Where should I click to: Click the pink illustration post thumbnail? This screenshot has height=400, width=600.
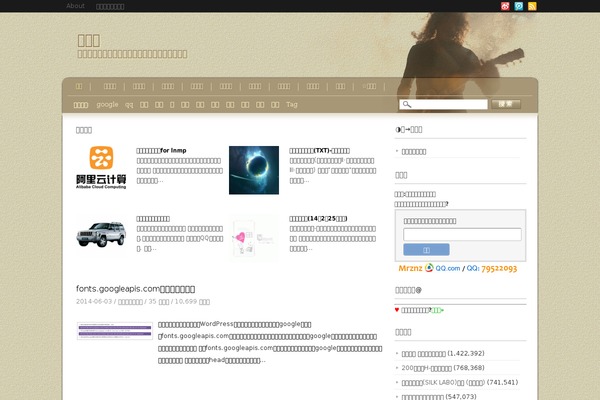point(254,237)
